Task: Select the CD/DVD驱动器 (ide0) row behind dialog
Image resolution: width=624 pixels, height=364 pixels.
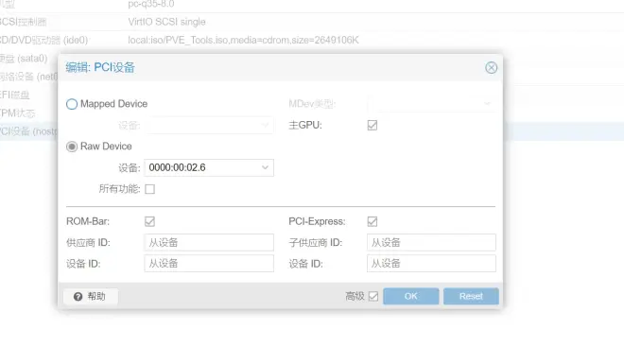Action: point(312,40)
